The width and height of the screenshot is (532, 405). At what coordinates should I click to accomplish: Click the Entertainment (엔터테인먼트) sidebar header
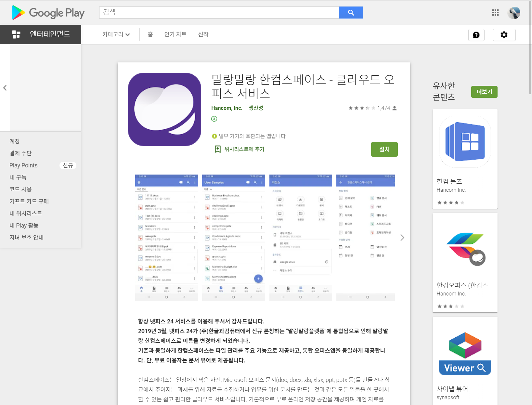[x=41, y=34]
